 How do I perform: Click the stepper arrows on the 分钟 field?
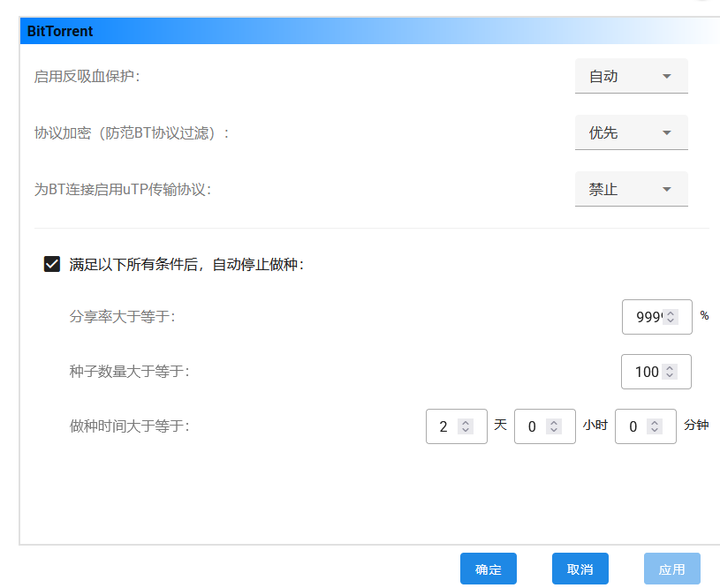coord(655,426)
